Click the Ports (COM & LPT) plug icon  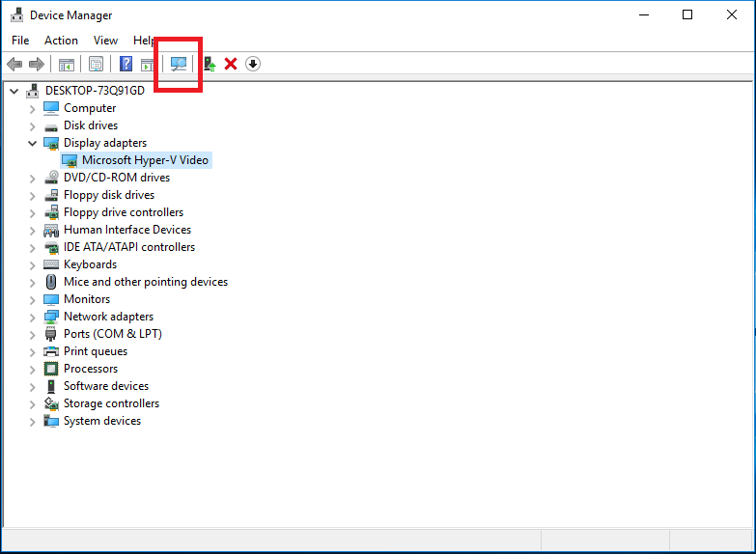pyautogui.click(x=50, y=334)
